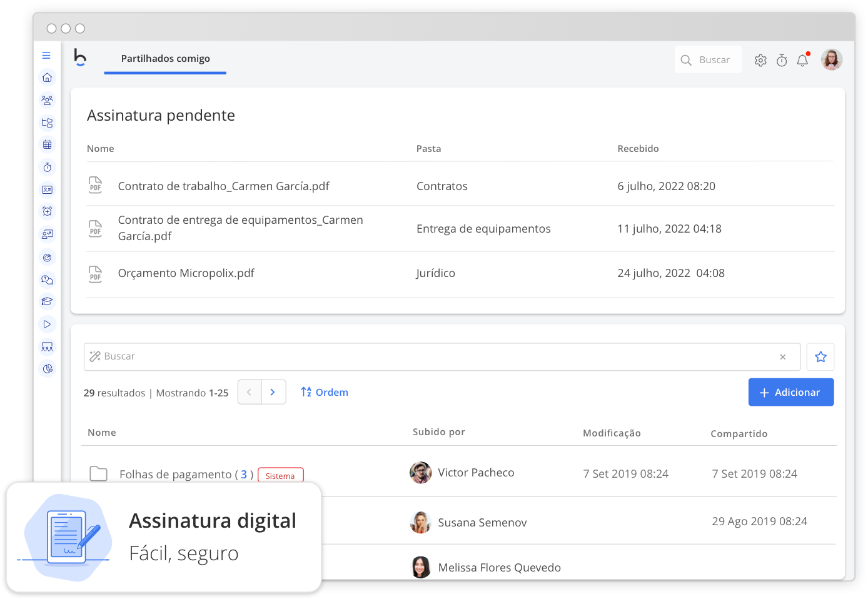Open the home dashboard icon in sidebar
Screen dimensions: 868x599
47,77
